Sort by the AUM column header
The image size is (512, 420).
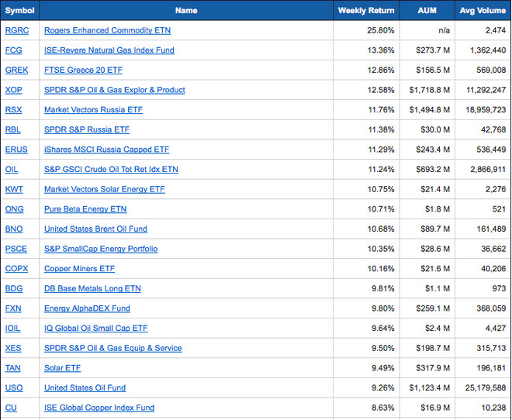[427, 11]
